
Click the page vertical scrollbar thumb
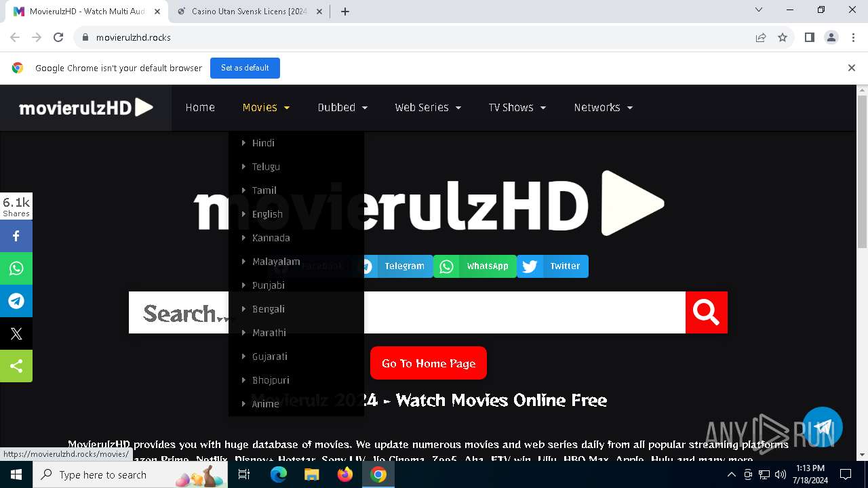point(862,171)
